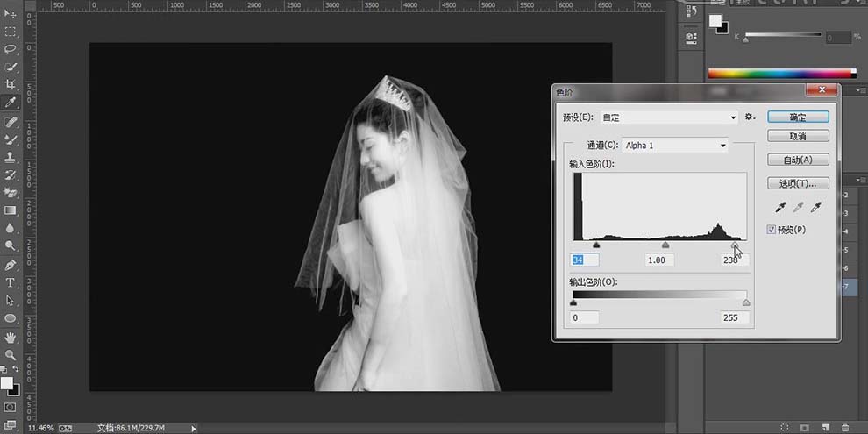868x434 pixels.
Task: Select the Lasso tool
Action: [11, 48]
